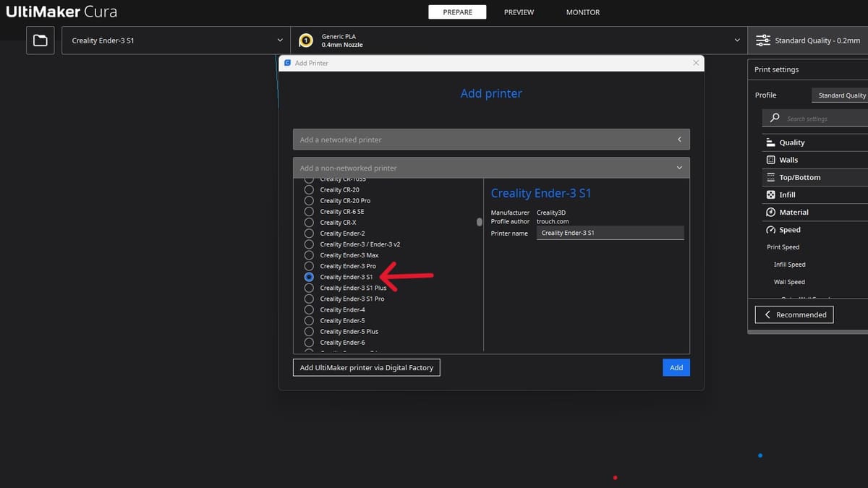The height and width of the screenshot is (488, 868).
Task: Select Creality Ender-6 radio button
Action: (x=309, y=342)
